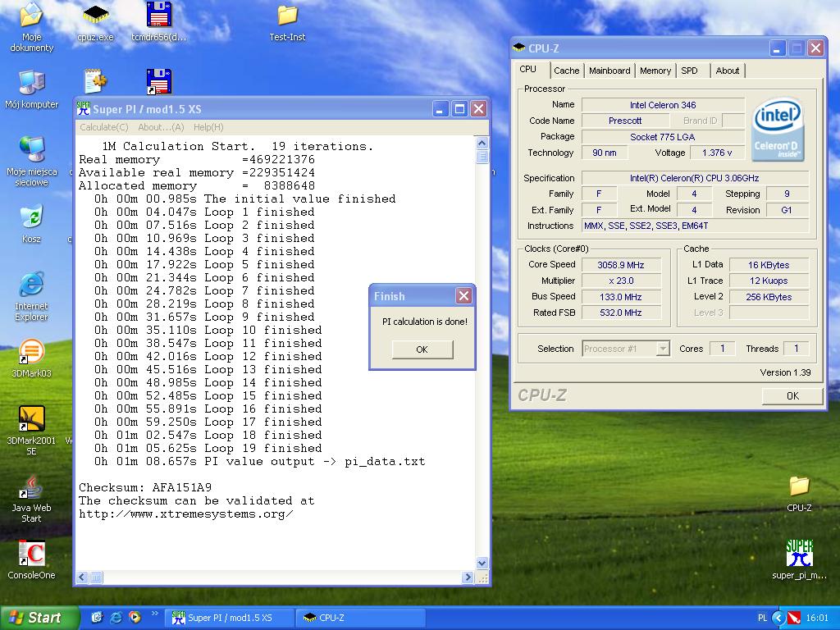Click the 16:01 taskbar clock
Screen dimensions: 840x630
[817, 618]
